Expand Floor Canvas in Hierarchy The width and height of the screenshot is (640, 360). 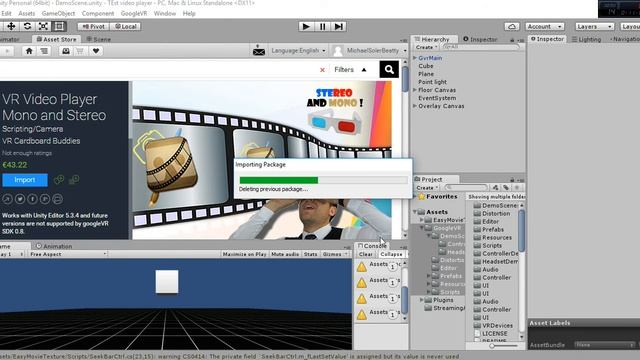click(x=415, y=90)
